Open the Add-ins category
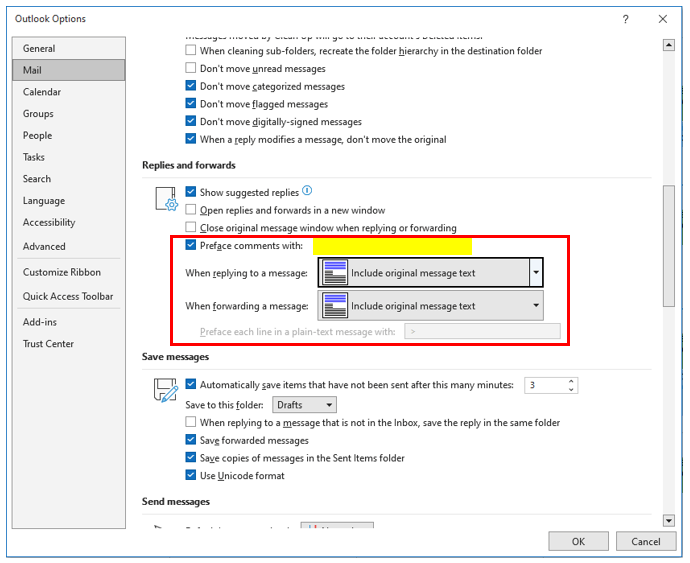Screen dimensions: 690x563 69,322
